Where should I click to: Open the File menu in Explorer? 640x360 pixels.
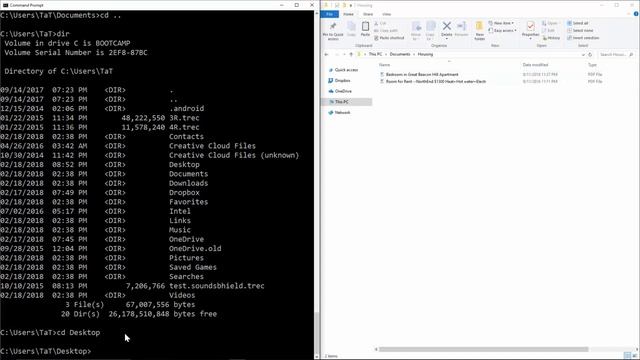pyautogui.click(x=329, y=14)
